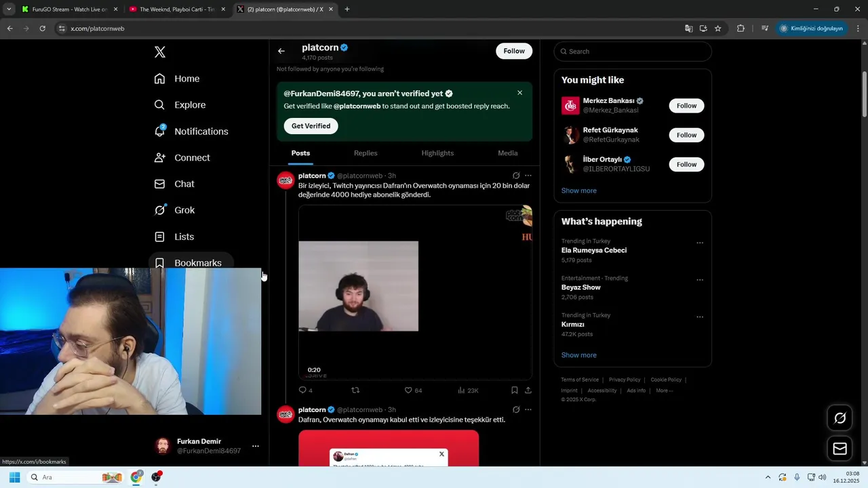Click reply icon on Dafran gift post
The image size is (868, 488).
(302, 390)
